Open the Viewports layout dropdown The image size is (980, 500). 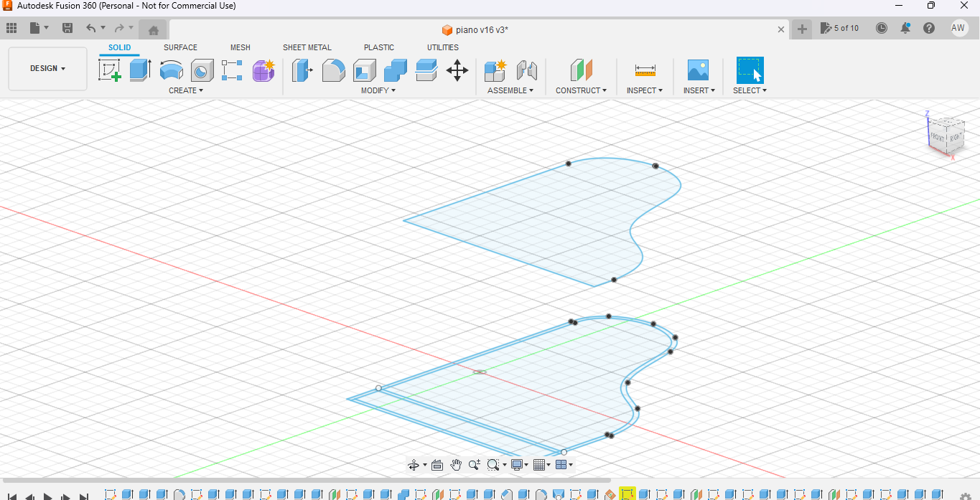tap(564, 465)
